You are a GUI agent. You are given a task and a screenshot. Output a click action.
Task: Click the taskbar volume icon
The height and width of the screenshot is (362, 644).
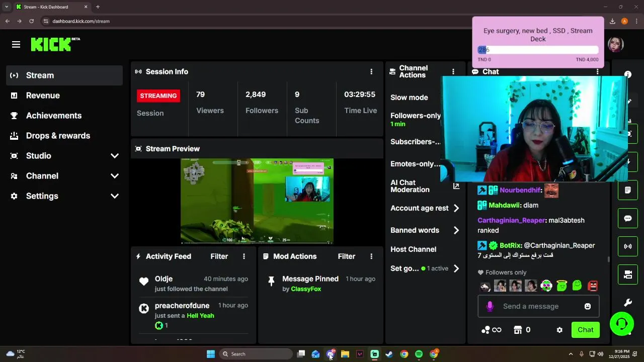click(600, 354)
